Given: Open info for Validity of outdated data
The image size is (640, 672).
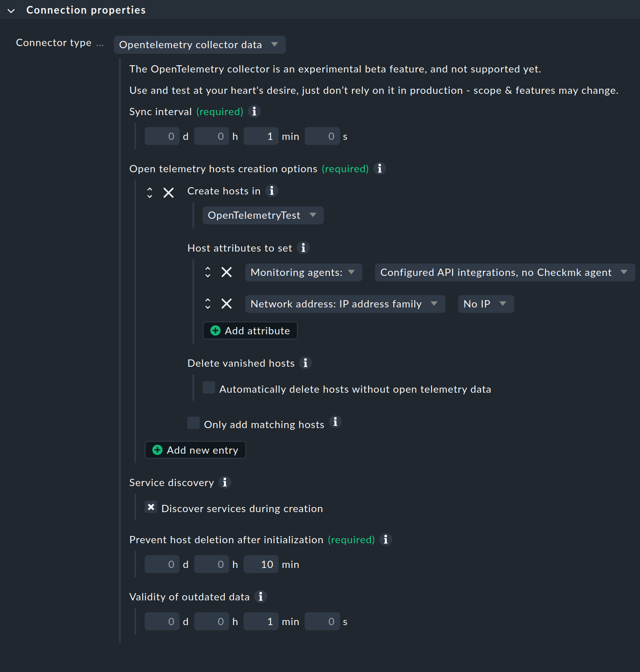Looking at the screenshot, I should (x=261, y=597).
